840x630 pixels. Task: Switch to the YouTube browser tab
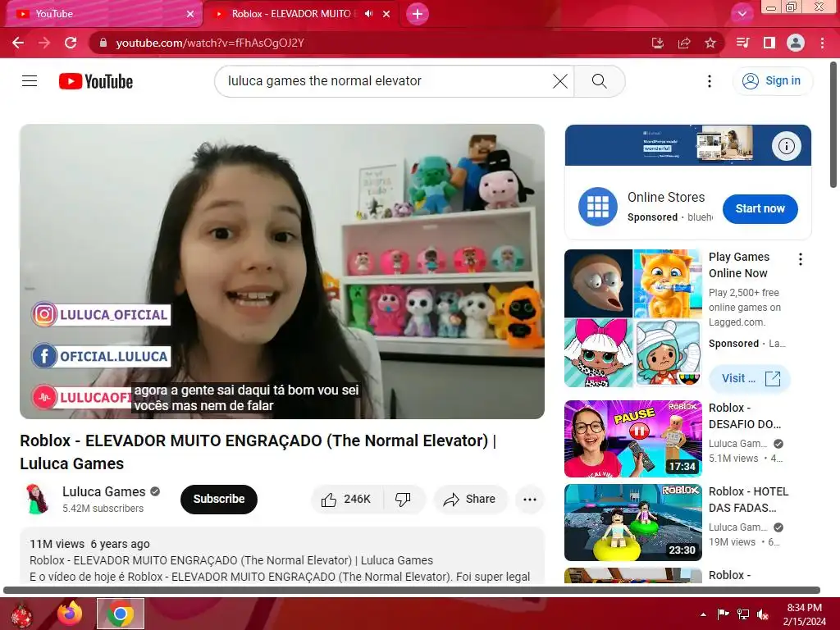(x=104, y=14)
